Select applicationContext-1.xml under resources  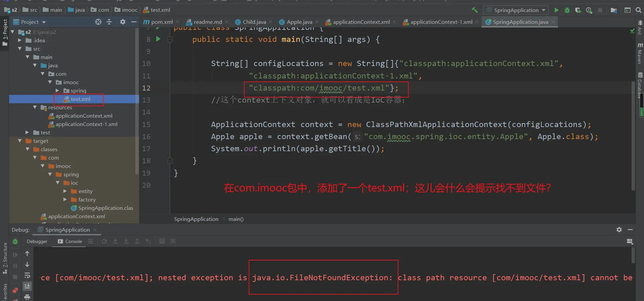click(86, 124)
